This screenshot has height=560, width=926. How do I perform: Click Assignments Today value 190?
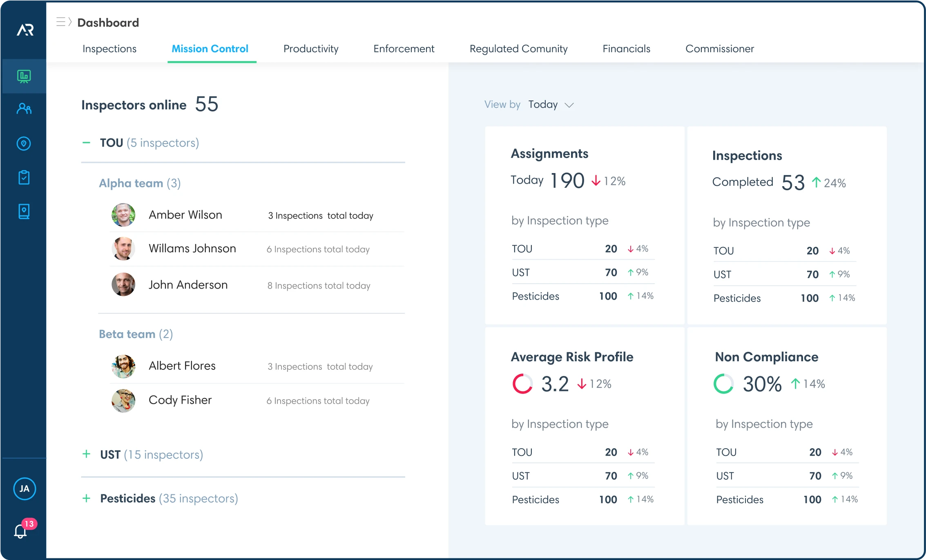[x=567, y=180]
